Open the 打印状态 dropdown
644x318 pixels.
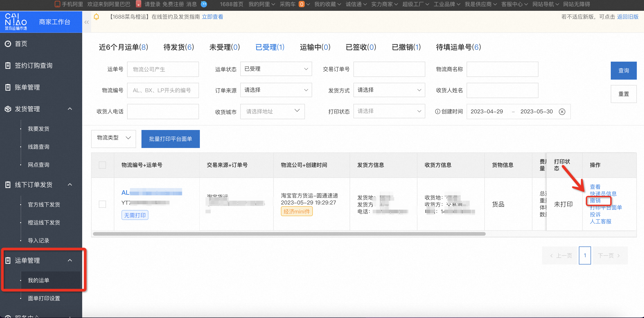click(x=389, y=111)
